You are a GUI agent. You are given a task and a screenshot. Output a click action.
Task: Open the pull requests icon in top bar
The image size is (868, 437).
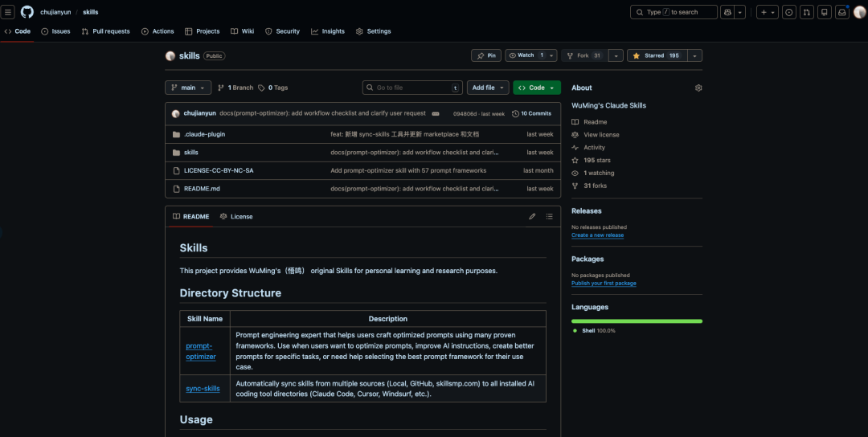tap(807, 11)
